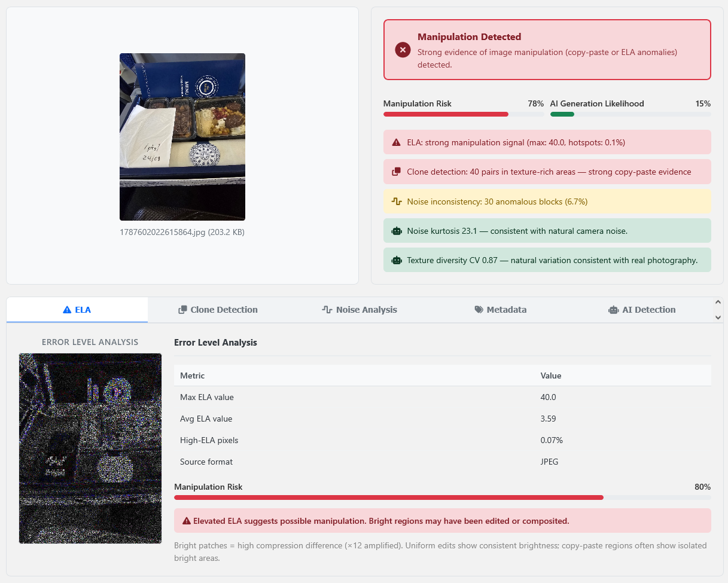The image size is (728, 583).
Task: Click the waveform icon beside Noise inconsistency message
Action: (396, 202)
